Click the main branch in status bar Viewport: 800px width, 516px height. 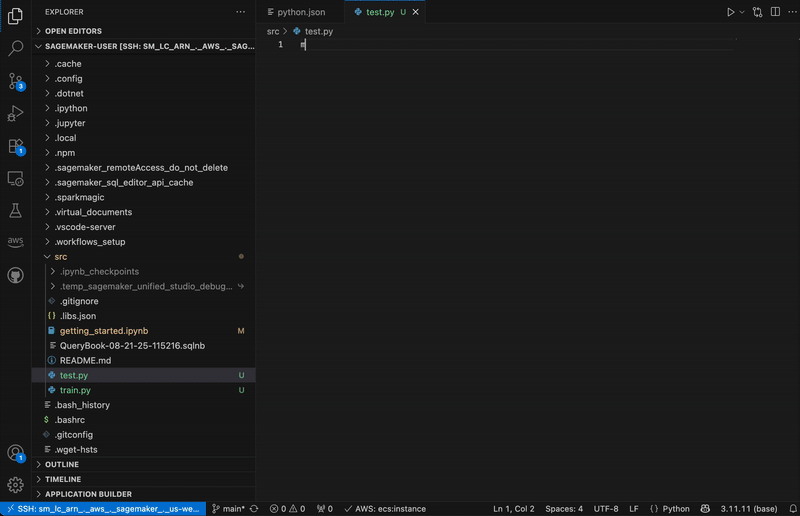229,509
